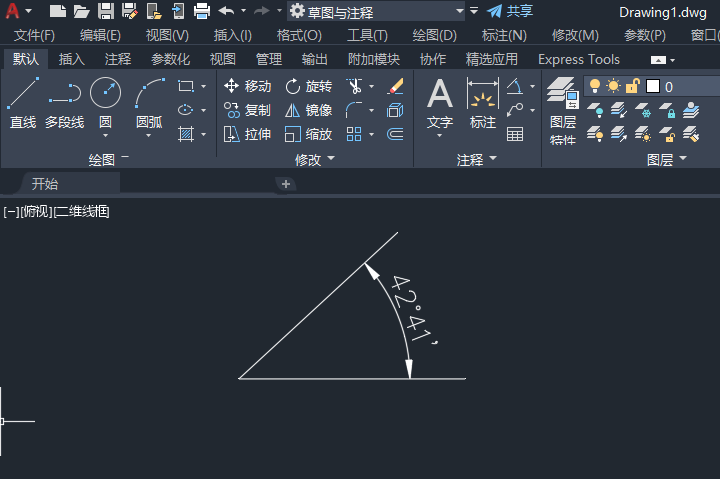Add a new drawing tab with plus

click(x=286, y=184)
